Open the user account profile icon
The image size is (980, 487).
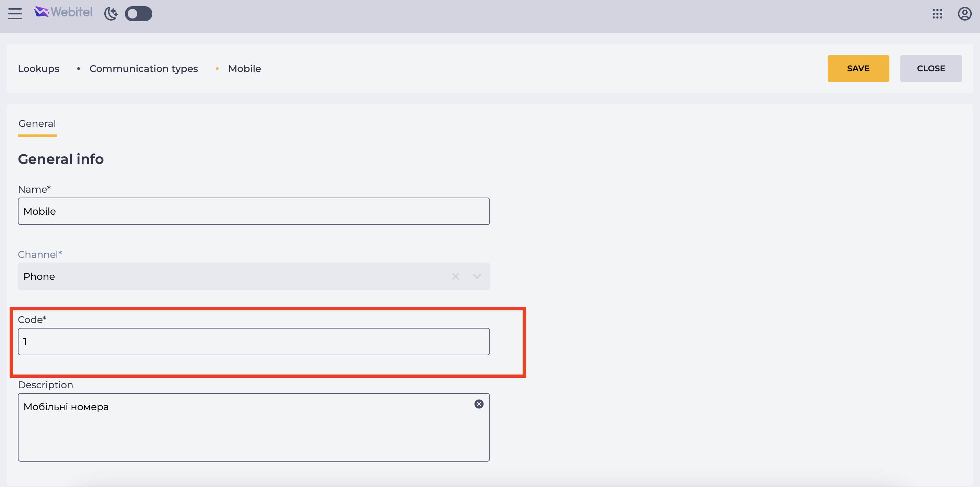[965, 14]
